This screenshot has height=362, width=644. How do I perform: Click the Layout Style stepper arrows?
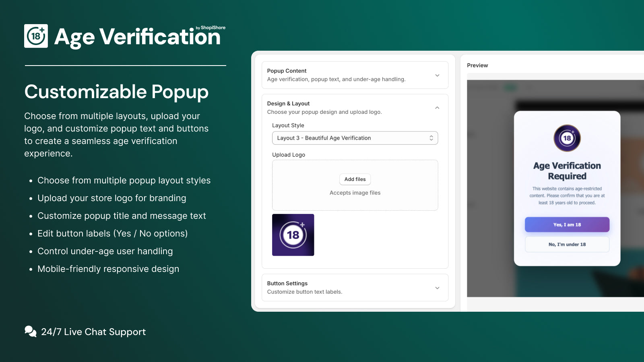tap(431, 138)
